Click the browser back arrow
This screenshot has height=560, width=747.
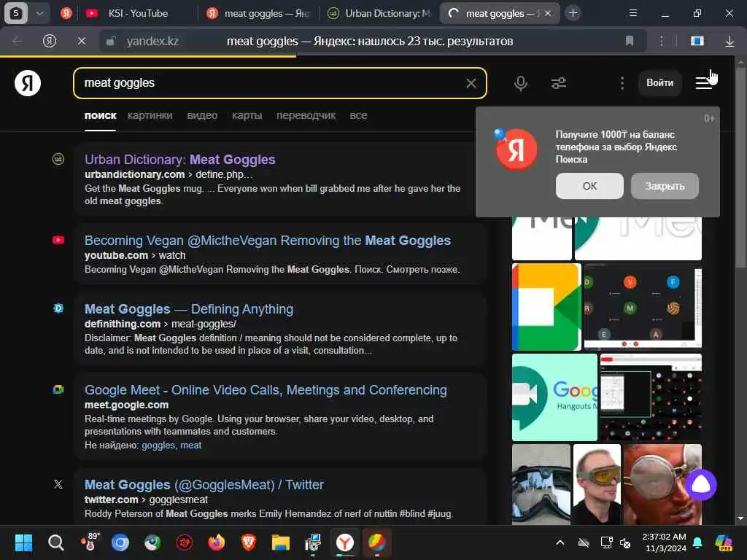point(18,42)
